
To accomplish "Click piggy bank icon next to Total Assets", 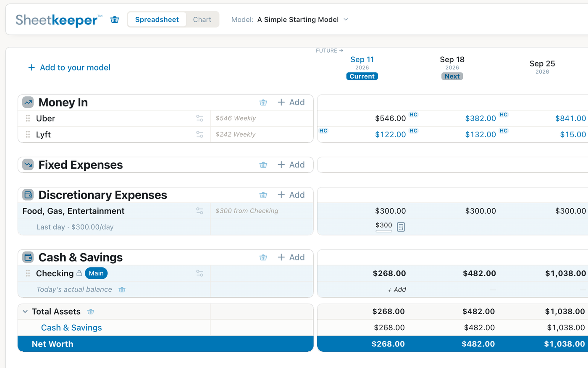I will [x=91, y=312].
